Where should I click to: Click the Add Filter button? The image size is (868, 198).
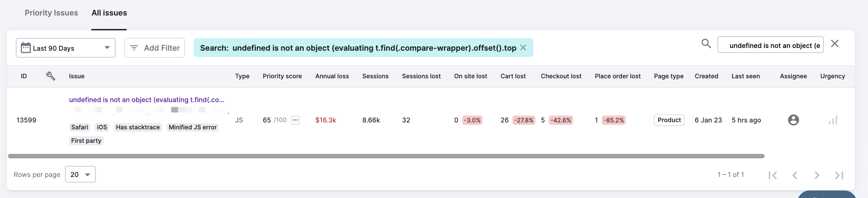pos(155,48)
